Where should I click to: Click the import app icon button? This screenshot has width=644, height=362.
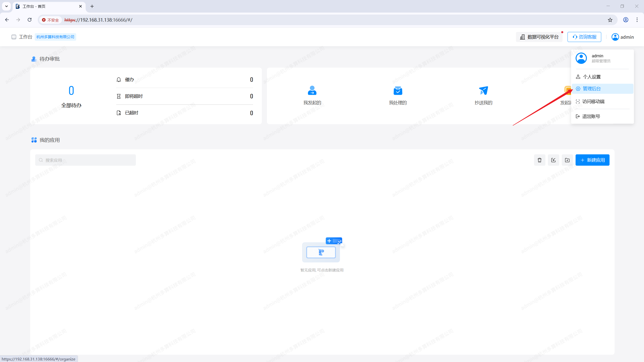pyautogui.click(x=553, y=160)
